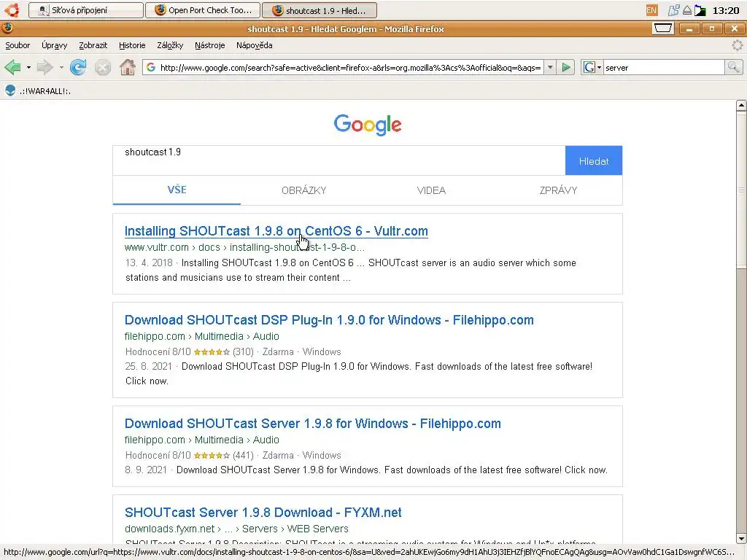The width and height of the screenshot is (747, 560).
Task: Click the green Go arrow beside the URL
Action: (x=566, y=68)
